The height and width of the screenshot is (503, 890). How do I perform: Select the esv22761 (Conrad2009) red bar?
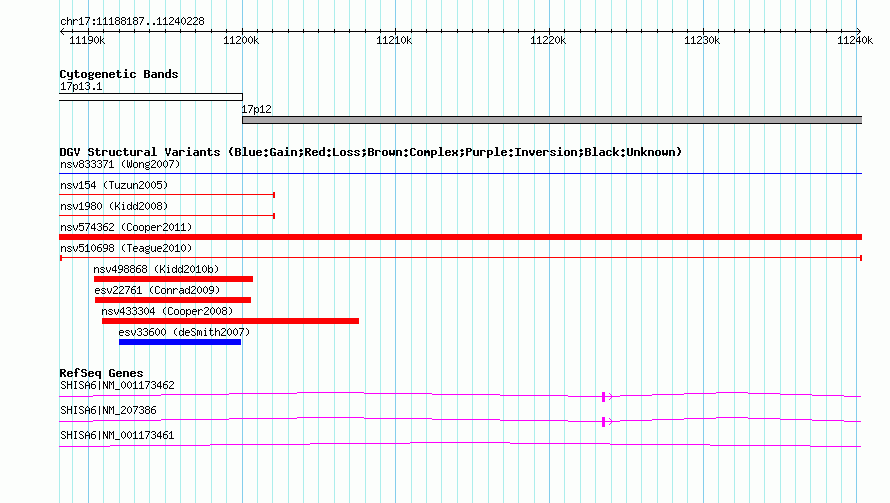(x=173, y=300)
